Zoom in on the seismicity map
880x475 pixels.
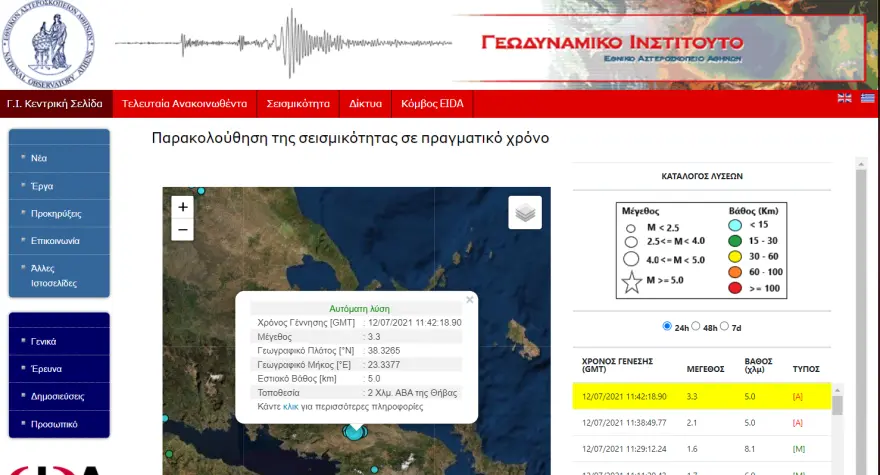coord(182,207)
